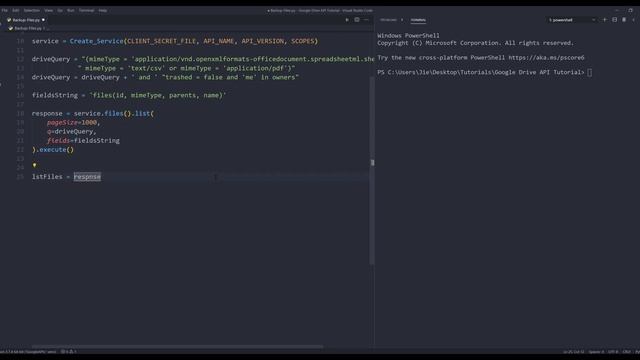Open the Run menu
The height and width of the screenshot is (360, 640).
tap(71, 10)
